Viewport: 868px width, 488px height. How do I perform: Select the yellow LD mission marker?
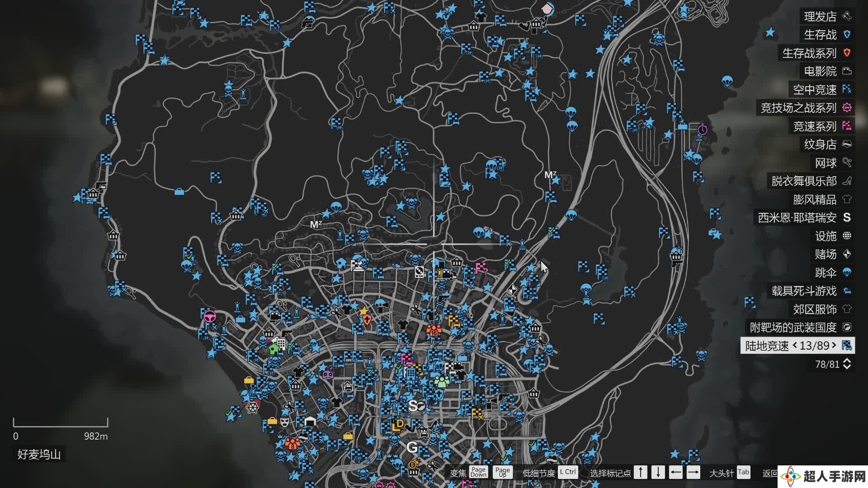click(397, 425)
